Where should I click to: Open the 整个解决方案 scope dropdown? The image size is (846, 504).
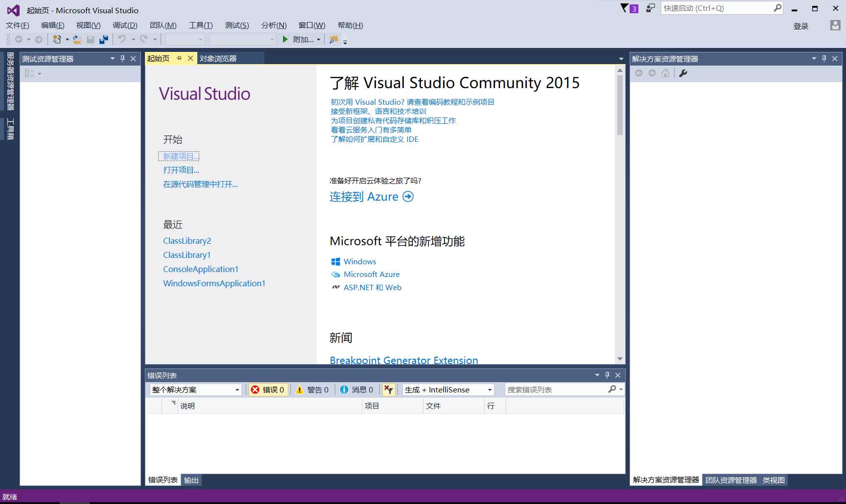pyautogui.click(x=237, y=389)
